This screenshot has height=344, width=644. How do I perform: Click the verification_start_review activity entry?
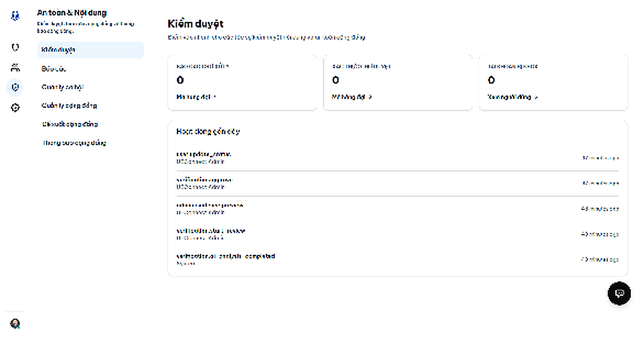[x=397, y=234]
